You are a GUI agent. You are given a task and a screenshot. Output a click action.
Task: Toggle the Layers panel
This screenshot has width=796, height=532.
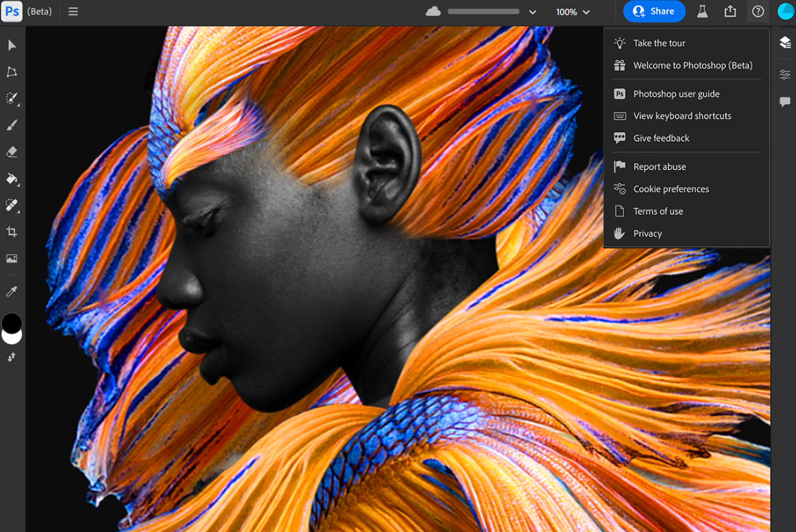pyautogui.click(x=784, y=42)
